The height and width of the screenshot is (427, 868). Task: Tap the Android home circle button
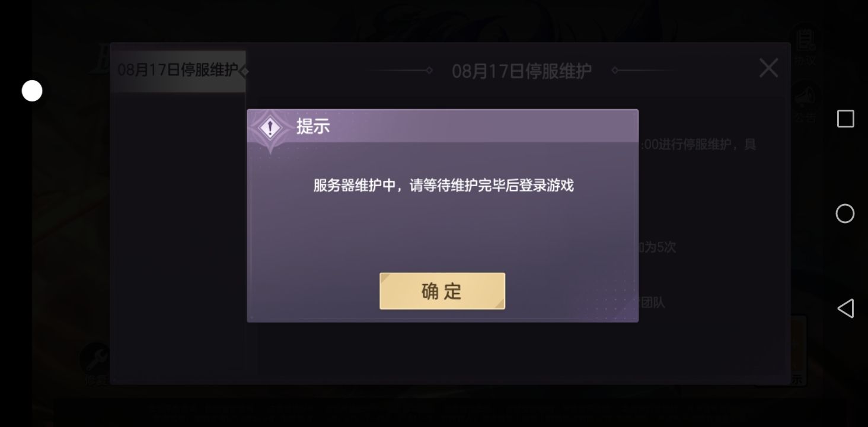coord(845,213)
